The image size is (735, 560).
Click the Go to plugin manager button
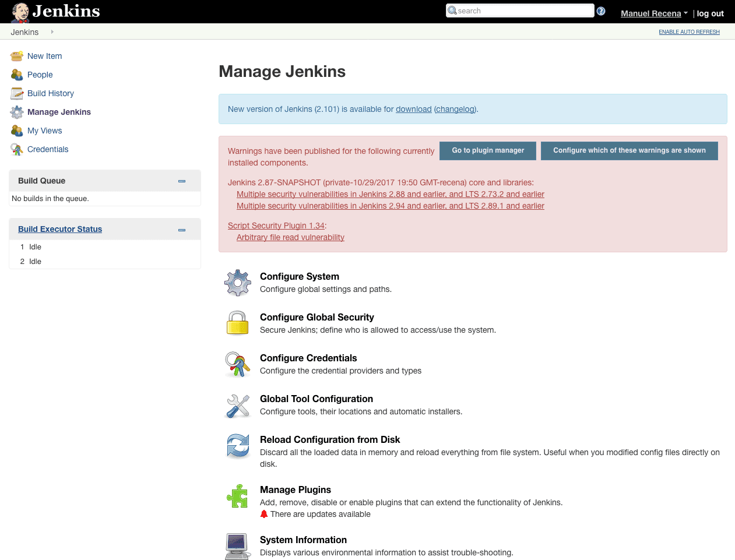[487, 150]
